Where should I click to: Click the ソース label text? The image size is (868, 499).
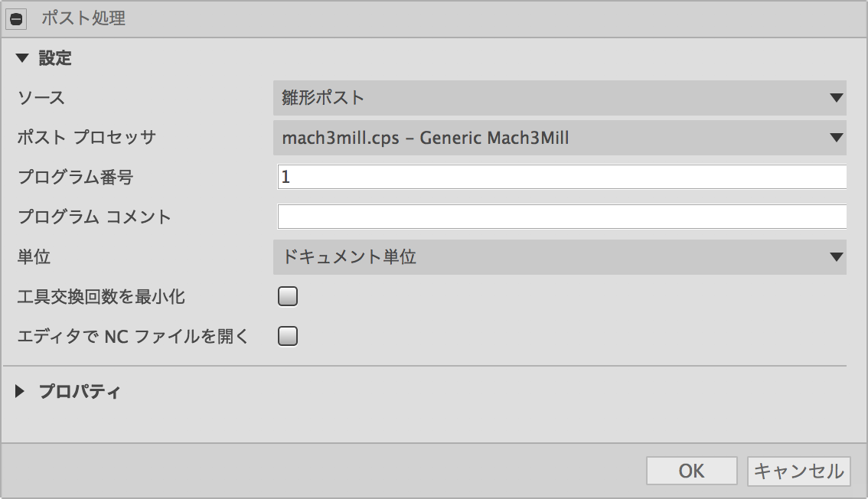41,98
